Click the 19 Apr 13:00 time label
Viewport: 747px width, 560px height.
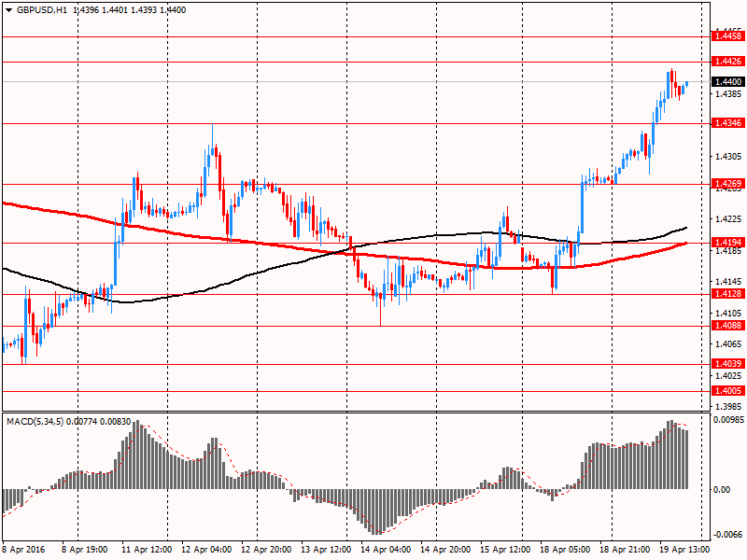[x=684, y=549]
